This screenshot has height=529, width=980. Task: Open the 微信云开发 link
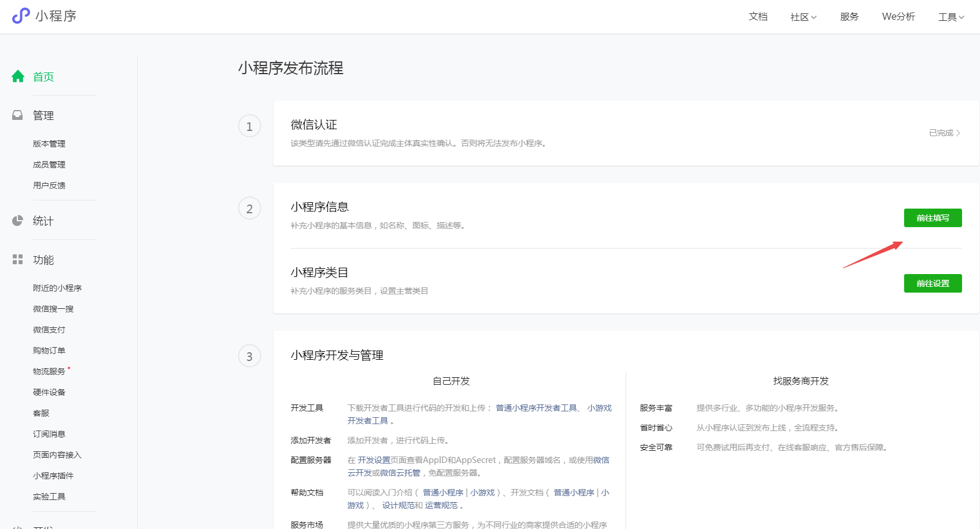click(601, 460)
